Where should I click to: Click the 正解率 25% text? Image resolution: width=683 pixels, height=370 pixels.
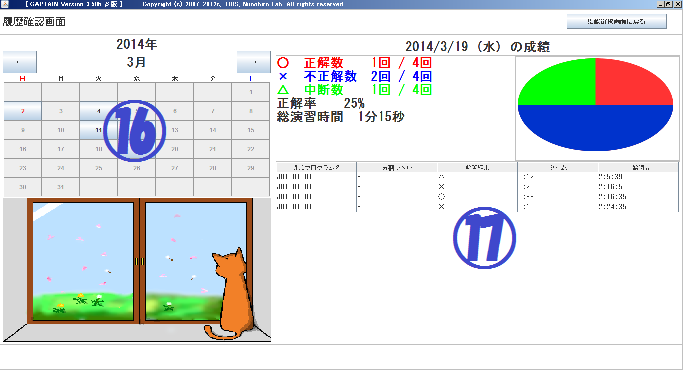point(321,103)
